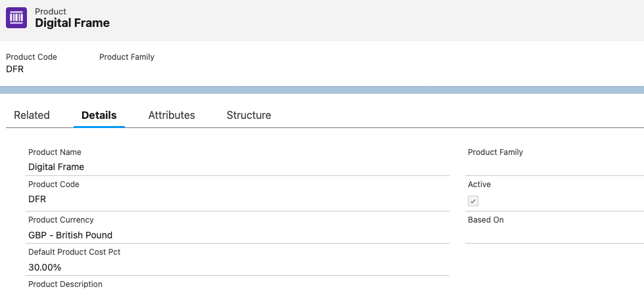
Task: Select the Details tab
Action: (99, 115)
